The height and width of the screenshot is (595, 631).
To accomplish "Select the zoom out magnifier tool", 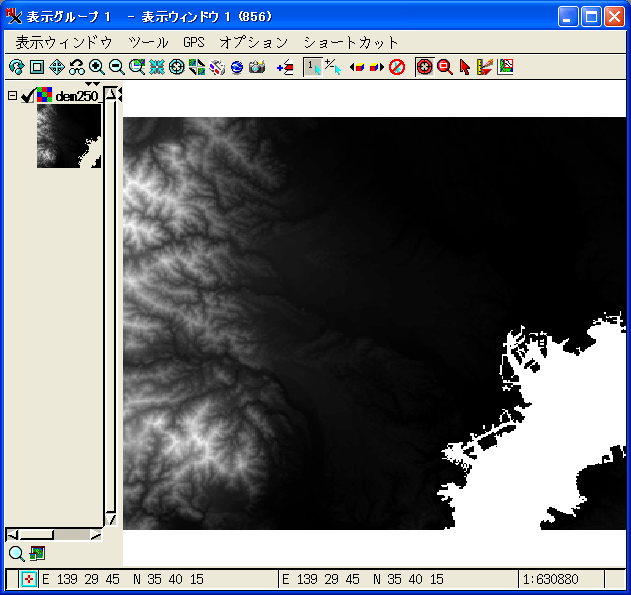I will (117, 67).
